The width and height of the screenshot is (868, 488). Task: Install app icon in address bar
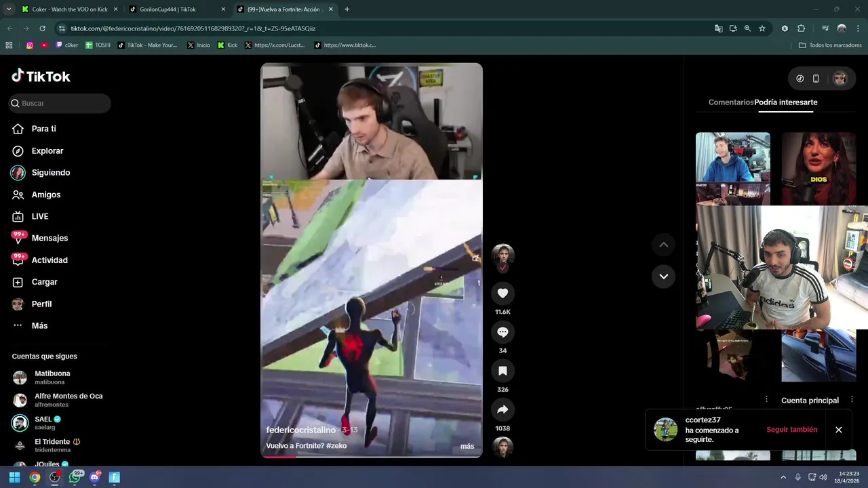point(733,28)
